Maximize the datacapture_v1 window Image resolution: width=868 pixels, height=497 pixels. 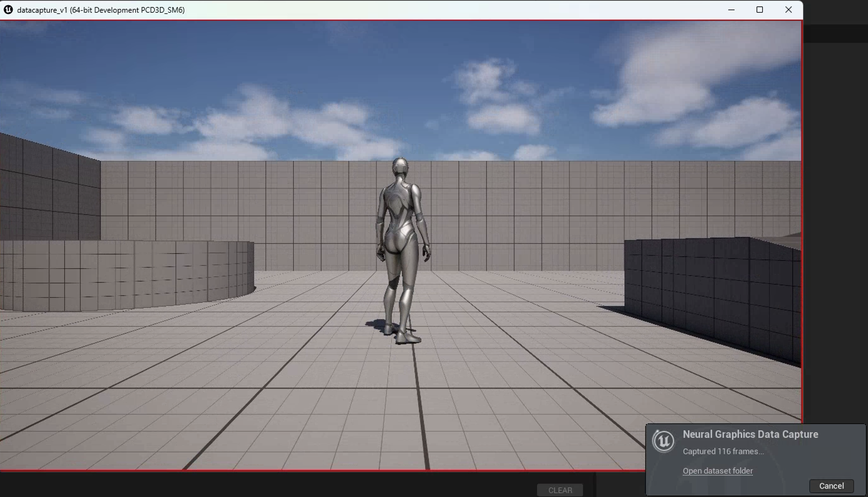point(760,9)
